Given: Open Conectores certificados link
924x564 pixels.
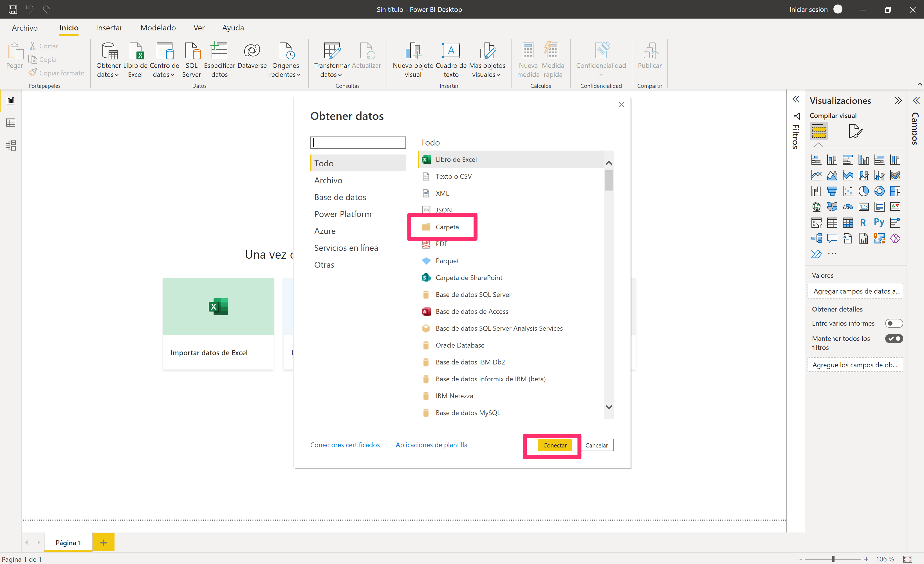Looking at the screenshot, I should (x=345, y=445).
